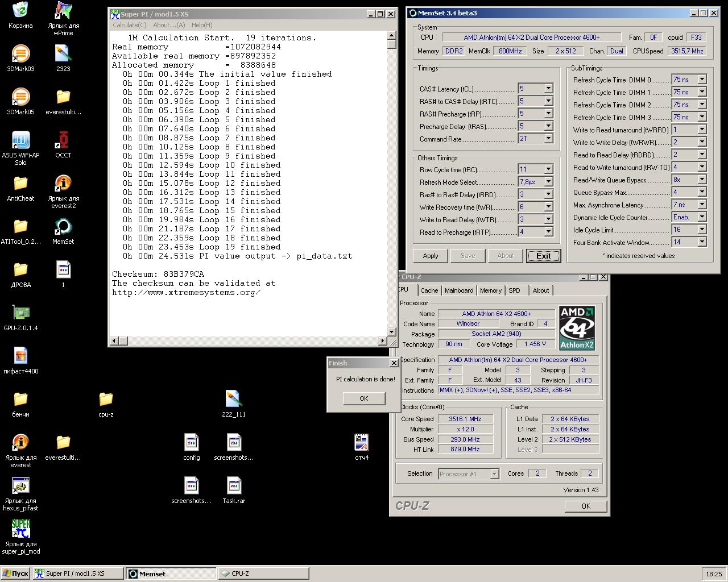Open the CAS# Latency (tCL) dropdown

[x=548, y=89]
